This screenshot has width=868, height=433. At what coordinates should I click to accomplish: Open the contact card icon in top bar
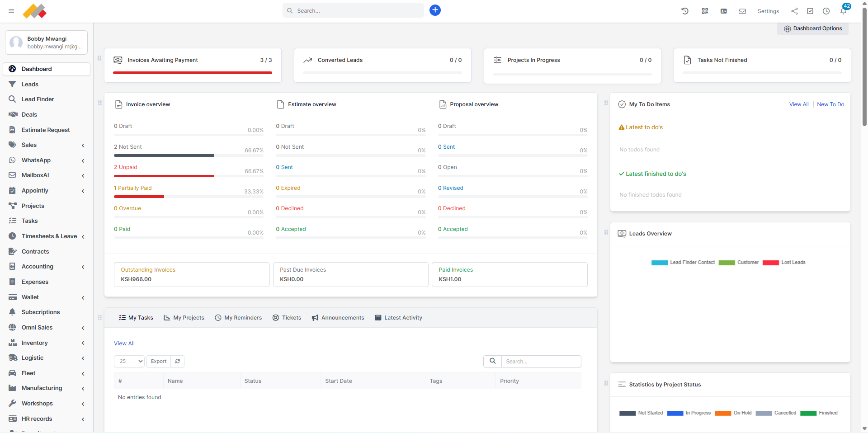point(723,11)
